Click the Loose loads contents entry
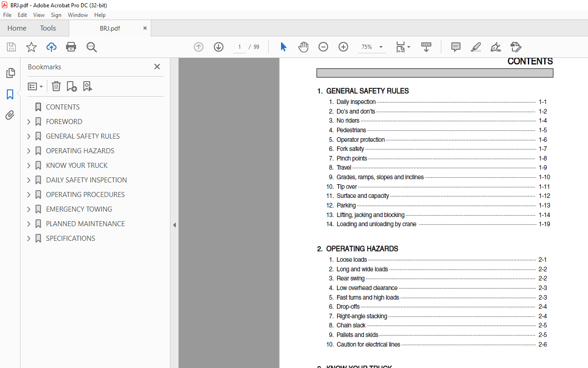This screenshot has width=588, height=368. (438, 260)
